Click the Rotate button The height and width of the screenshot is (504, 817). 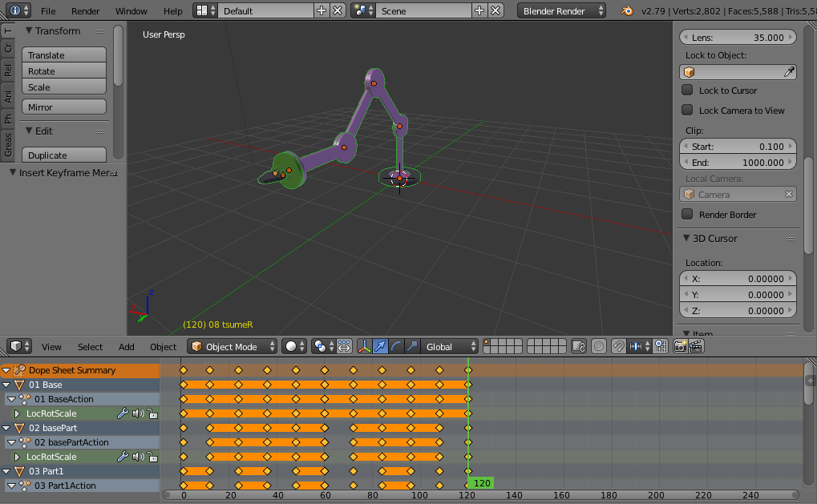click(64, 71)
